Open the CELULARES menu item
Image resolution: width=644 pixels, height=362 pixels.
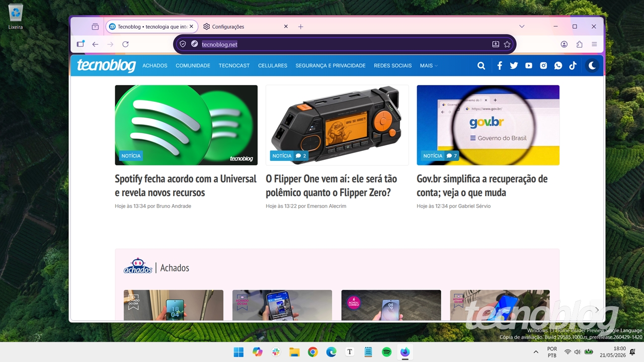tap(273, 65)
